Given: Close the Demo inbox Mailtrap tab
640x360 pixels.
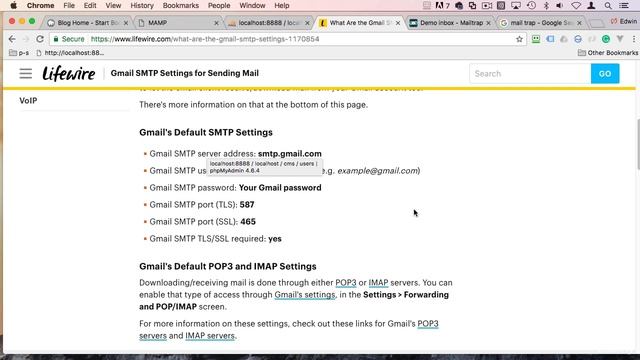Looking at the screenshot, I should (488, 23).
